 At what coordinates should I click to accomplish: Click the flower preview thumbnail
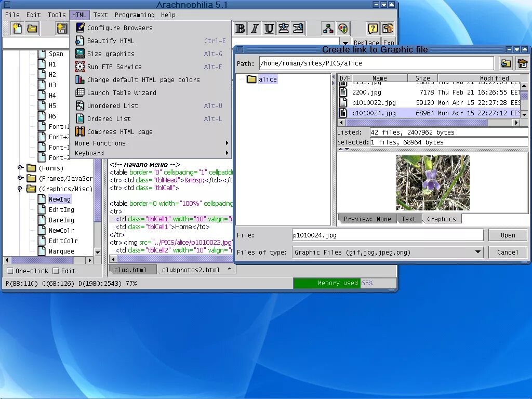coord(433,183)
